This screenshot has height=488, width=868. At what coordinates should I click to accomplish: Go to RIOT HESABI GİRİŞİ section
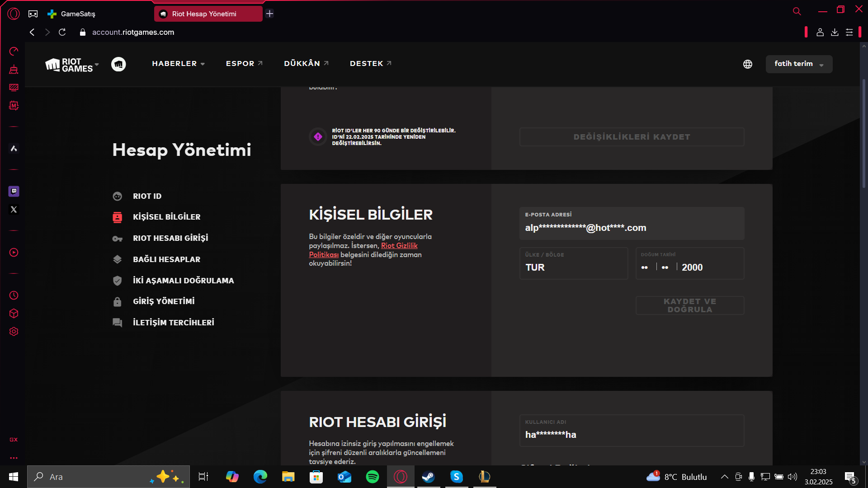[160, 238]
